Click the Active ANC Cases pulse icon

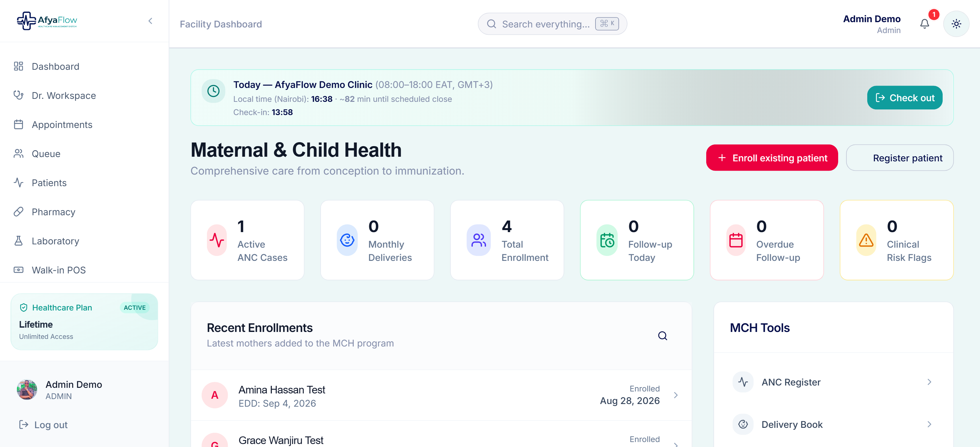click(x=217, y=240)
